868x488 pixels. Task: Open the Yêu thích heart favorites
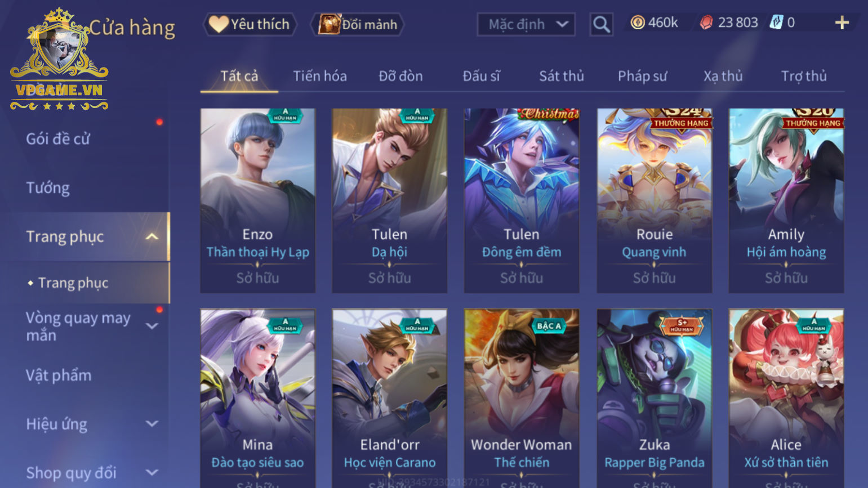point(250,24)
